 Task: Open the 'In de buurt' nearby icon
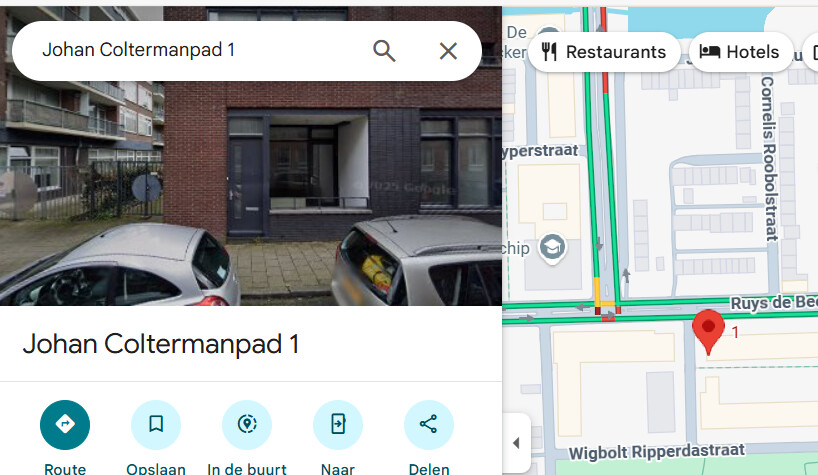247,424
